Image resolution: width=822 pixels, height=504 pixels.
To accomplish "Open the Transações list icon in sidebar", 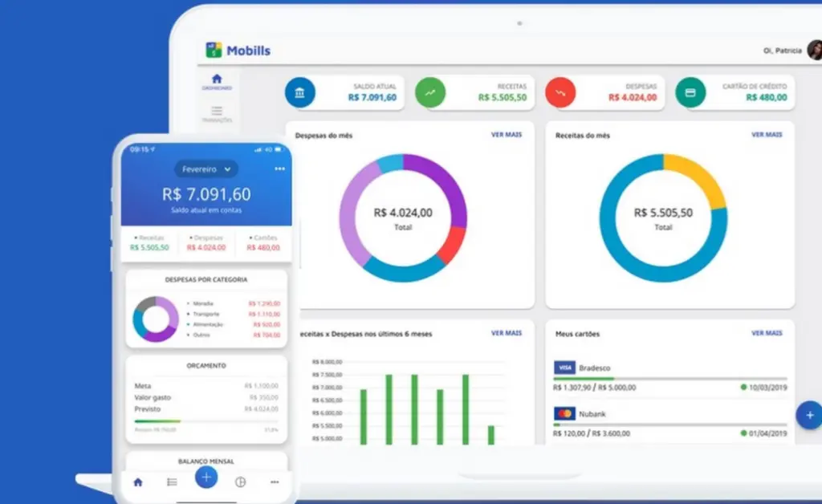I will pyautogui.click(x=217, y=113).
